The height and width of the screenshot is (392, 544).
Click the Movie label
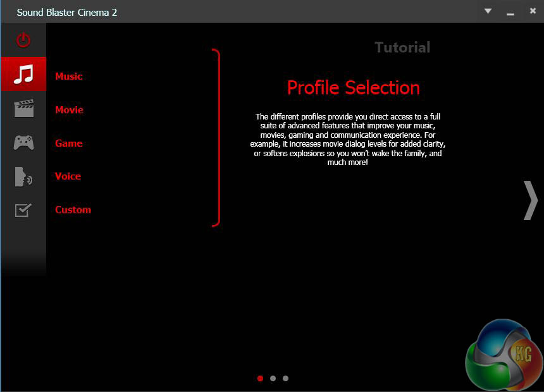click(69, 110)
